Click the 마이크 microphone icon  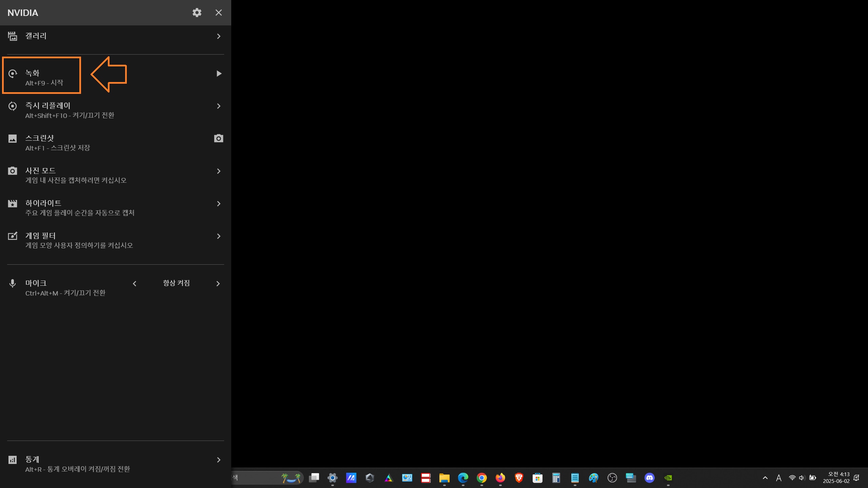(13, 284)
